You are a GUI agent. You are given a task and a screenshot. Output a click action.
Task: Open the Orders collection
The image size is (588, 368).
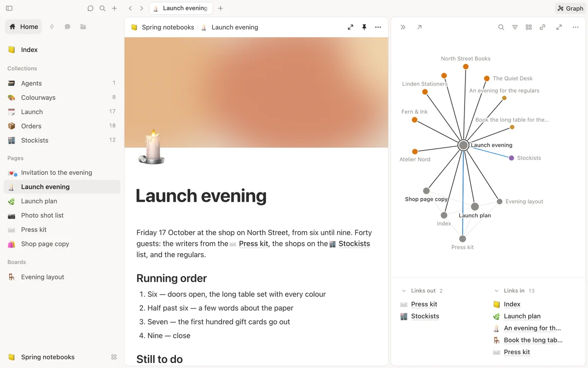pos(62,126)
